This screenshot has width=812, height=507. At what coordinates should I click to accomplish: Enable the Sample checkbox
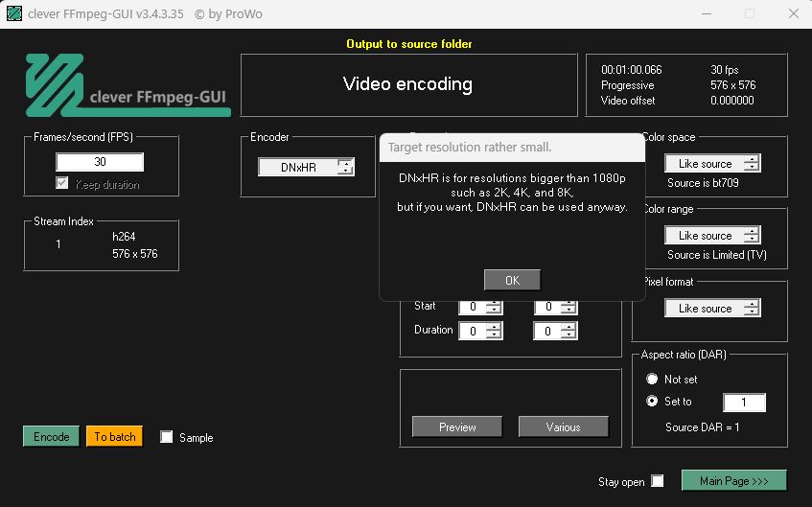point(166,437)
